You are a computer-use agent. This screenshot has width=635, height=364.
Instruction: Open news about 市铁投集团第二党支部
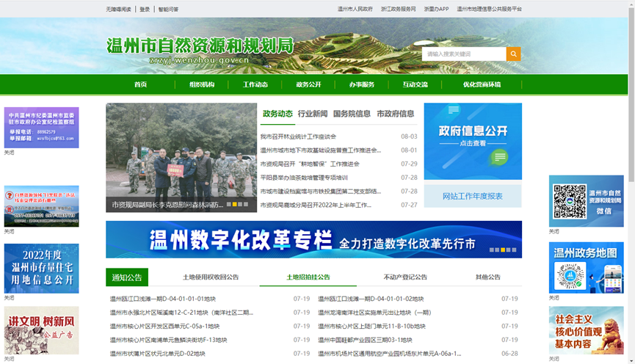pos(320,192)
